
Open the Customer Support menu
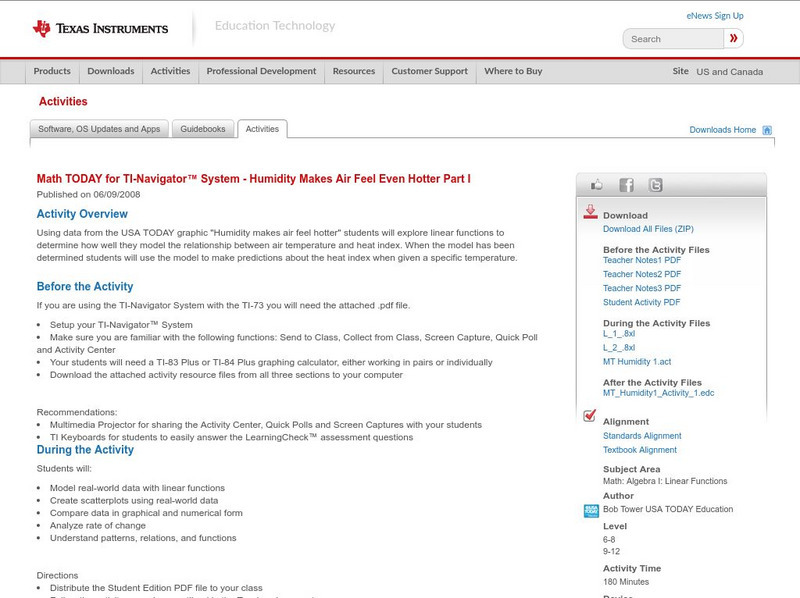pos(430,71)
